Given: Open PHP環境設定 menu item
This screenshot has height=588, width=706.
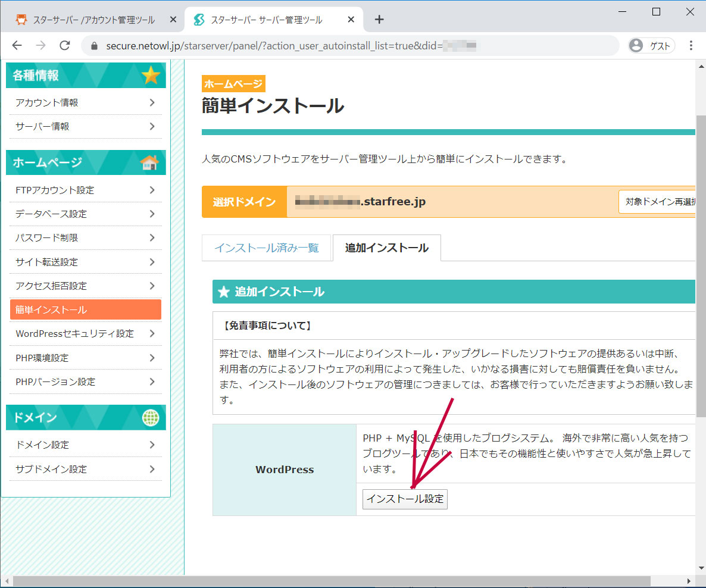Looking at the screenshot, I should click(x=86, y=358).
